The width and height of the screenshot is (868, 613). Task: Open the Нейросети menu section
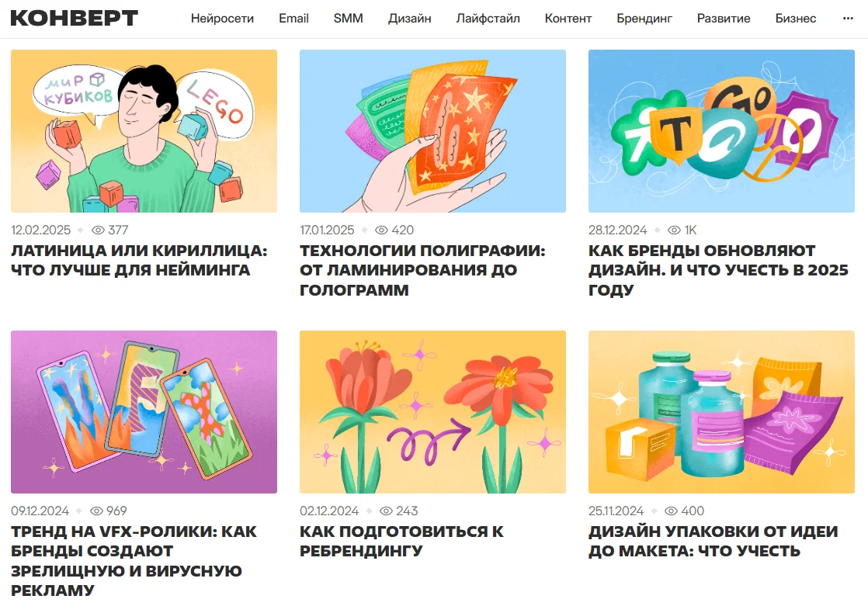pos(222,19)
